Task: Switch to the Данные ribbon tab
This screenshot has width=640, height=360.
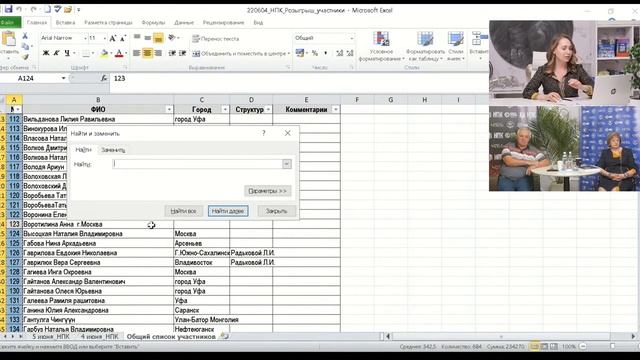Action: [184, 22]
